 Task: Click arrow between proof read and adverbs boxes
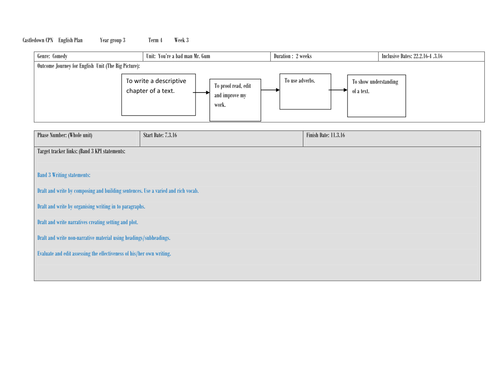click(270, 90)
